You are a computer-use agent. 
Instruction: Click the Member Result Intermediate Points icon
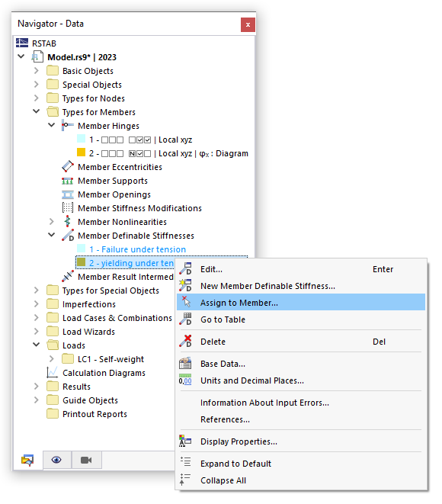(68, 276)
